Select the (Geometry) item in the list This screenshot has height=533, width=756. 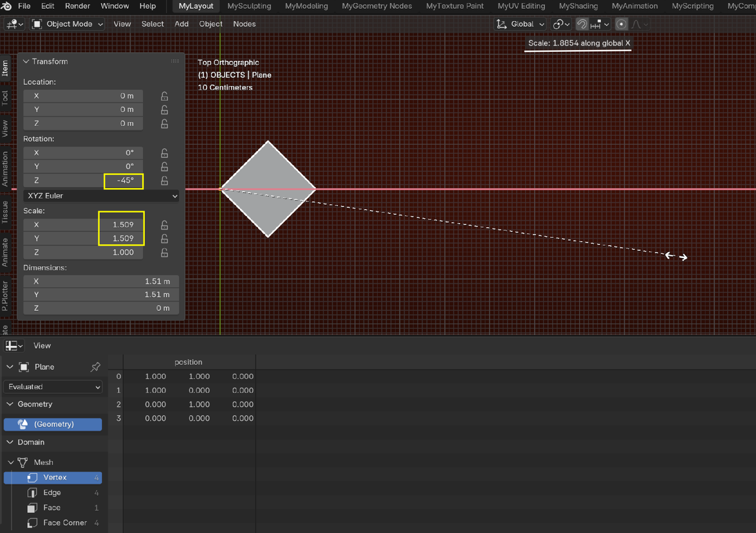tap(53, 424)
